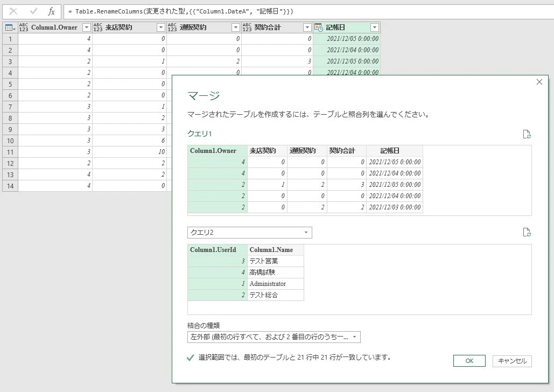Click the キャンセル button
Screen dimensions: 554x392
click(x=512, y=361)
